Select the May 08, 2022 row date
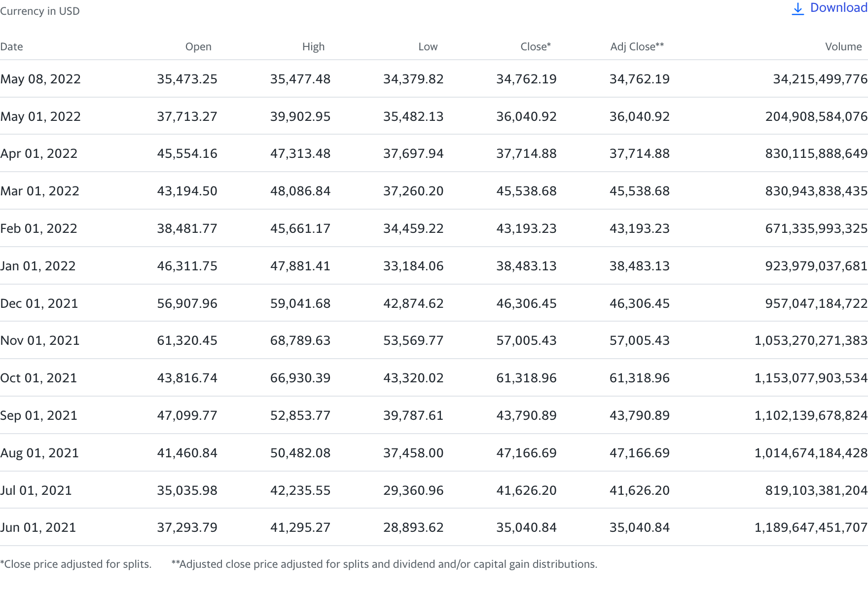The height and width of the screenshot is (590, 868). (x=40, y=79)
